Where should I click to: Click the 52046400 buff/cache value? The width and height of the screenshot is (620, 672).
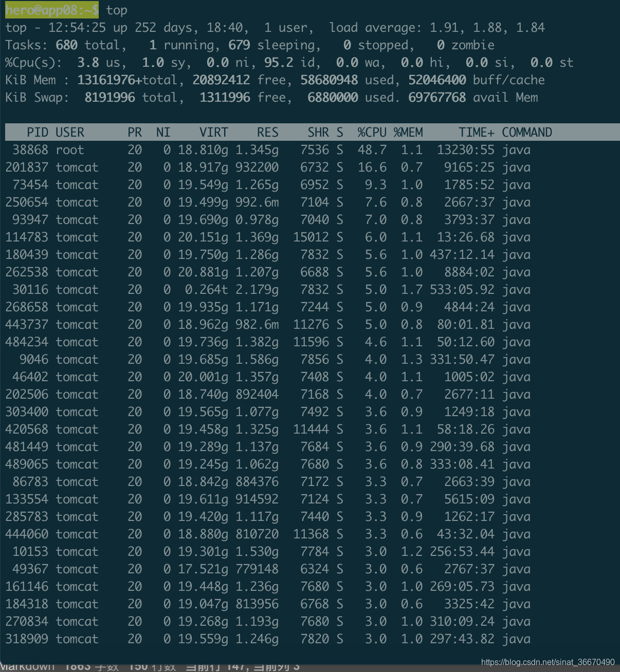click(x=437, y=80)
